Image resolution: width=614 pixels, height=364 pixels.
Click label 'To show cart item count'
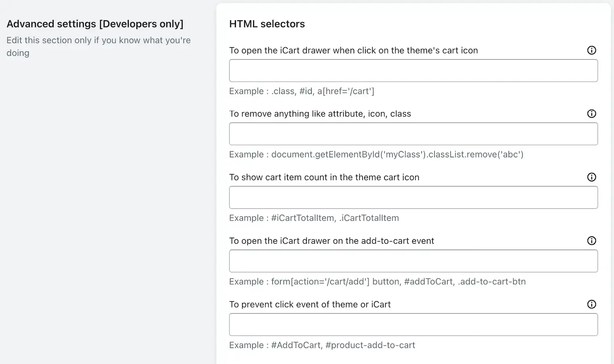tap(324, 178)
